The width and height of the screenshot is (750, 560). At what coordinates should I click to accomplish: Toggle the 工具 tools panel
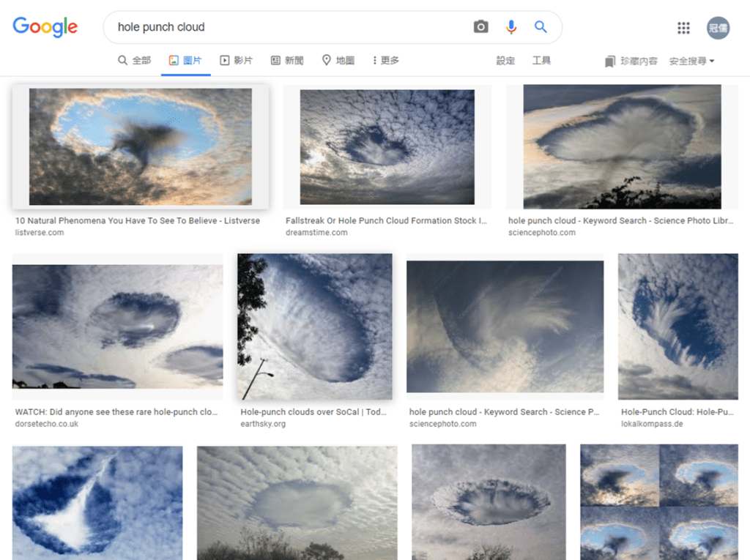pos(541,61)
